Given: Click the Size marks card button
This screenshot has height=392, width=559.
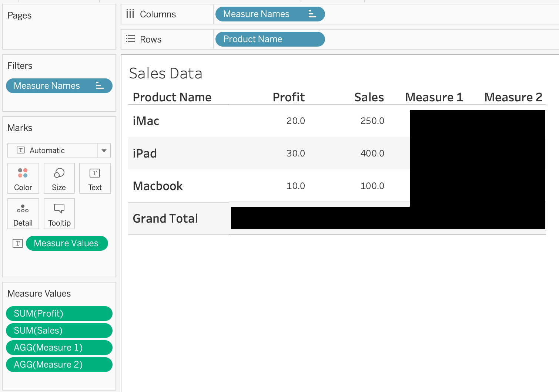Looking at the screenshot, I should click(x=59, y=178).
